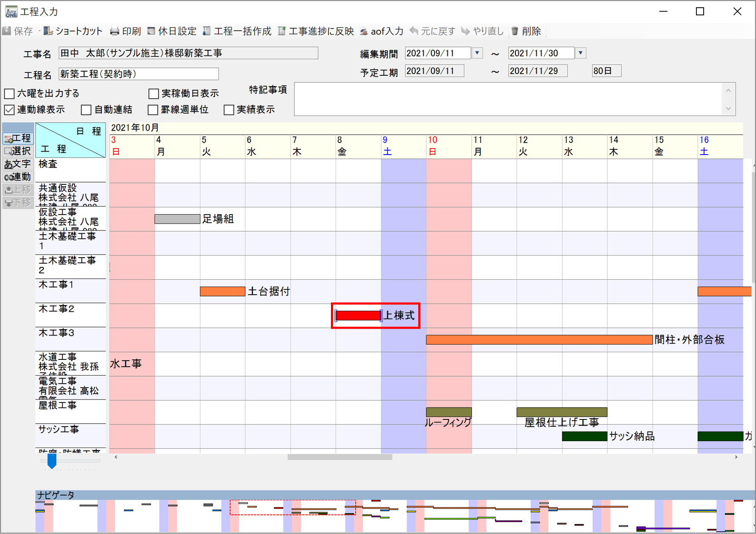Click the 保存 save icon
Screen dimensions: 756x534
[7, 31]
